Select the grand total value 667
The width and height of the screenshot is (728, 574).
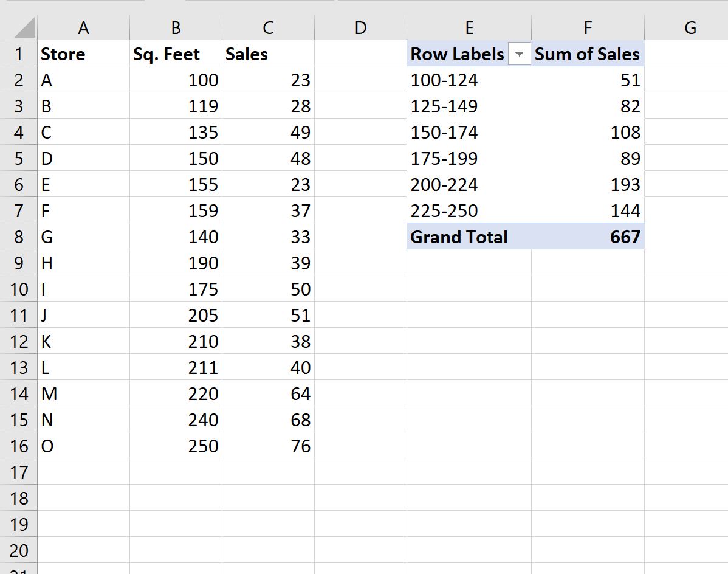click(x=587, y=237)
